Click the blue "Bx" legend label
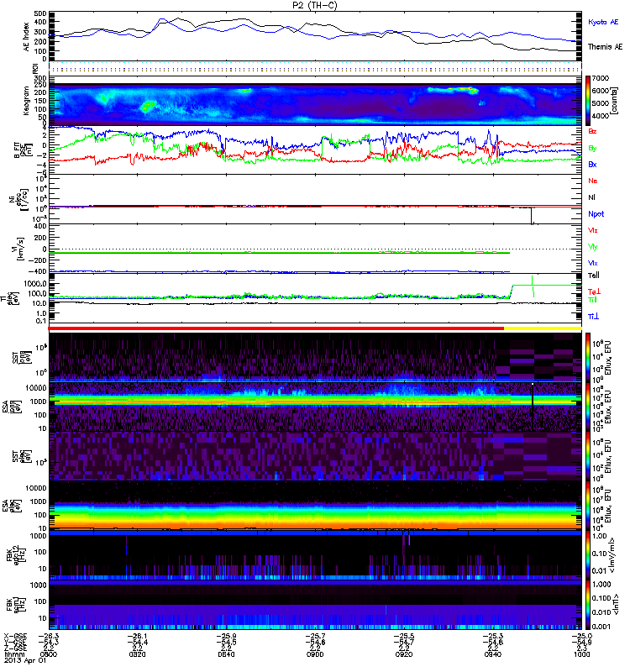Screen dimensions: 630x672 pos(592,165)
